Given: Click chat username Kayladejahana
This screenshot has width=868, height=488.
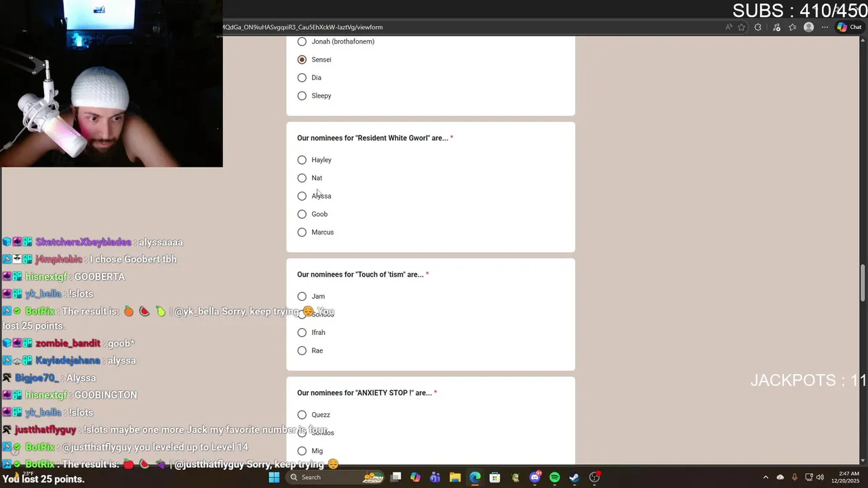Looking at the screenshot, I should (x=68, y=361).
